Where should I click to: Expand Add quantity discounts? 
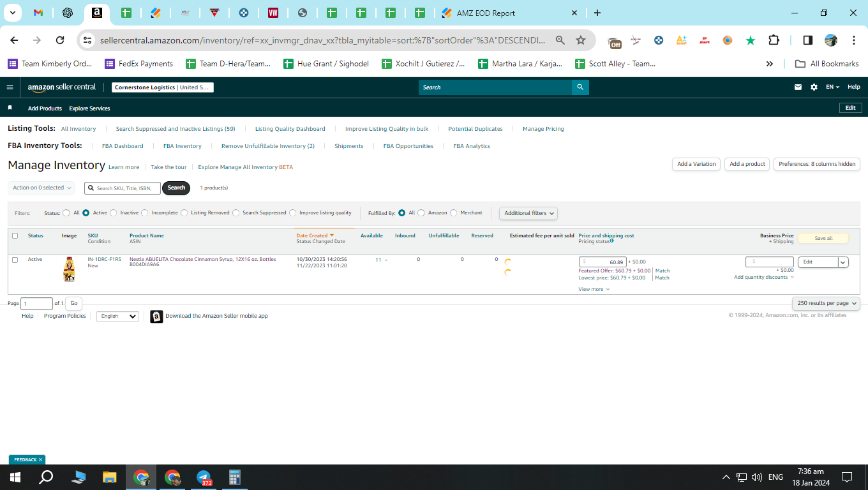point(764,278)
